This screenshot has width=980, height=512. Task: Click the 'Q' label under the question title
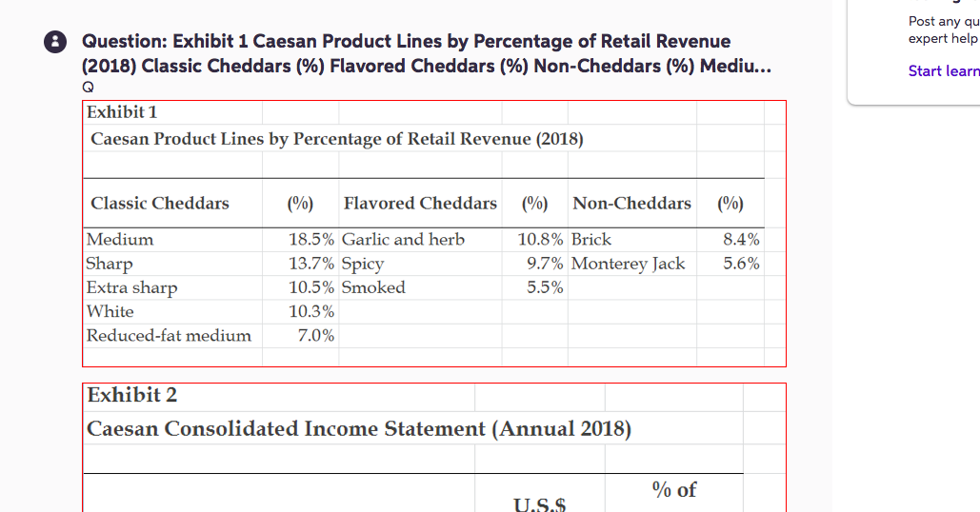88,88
